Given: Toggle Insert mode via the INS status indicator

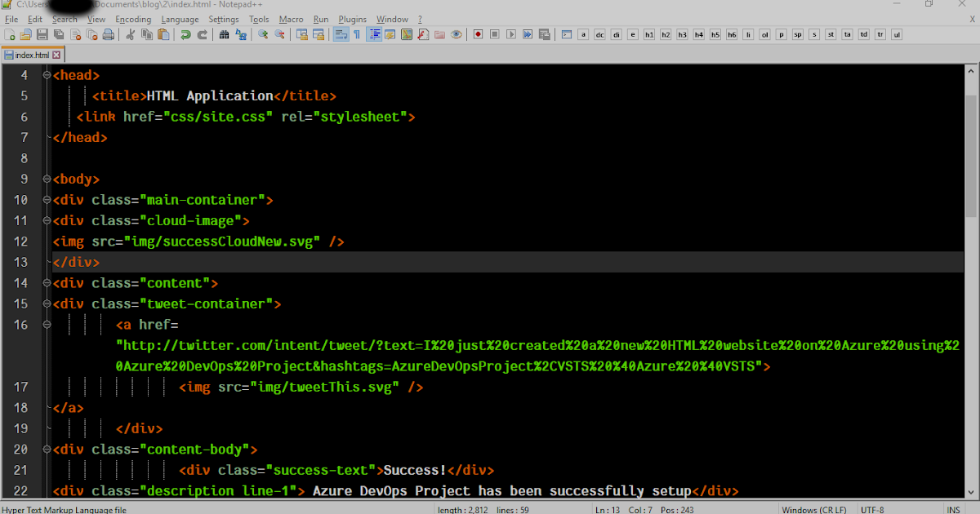Looking at the screenshot, I should pos(952,508).
